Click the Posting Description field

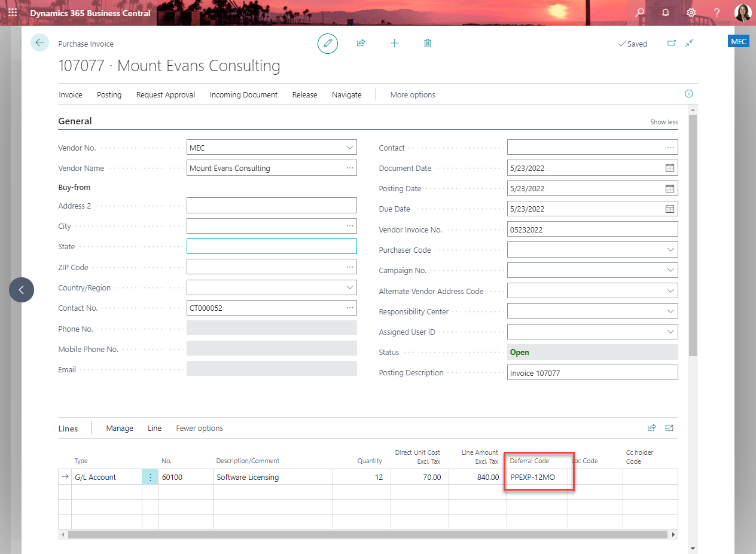(593, 372)
